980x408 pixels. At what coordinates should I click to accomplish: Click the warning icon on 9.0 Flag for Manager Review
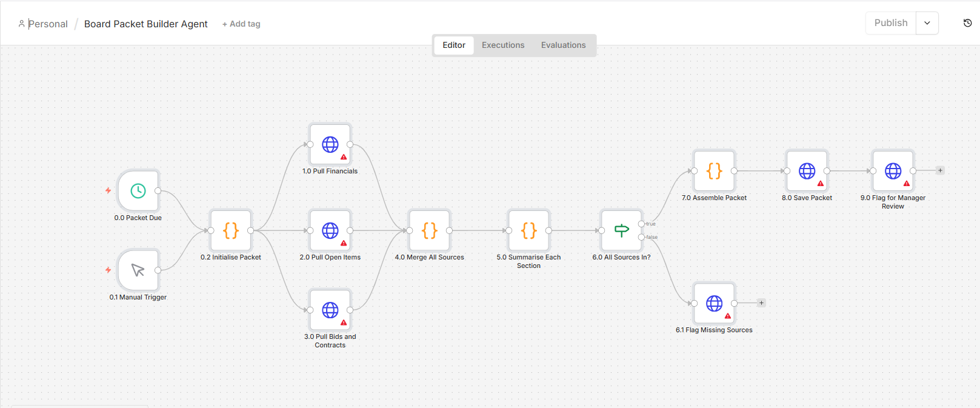click(907, 184)
